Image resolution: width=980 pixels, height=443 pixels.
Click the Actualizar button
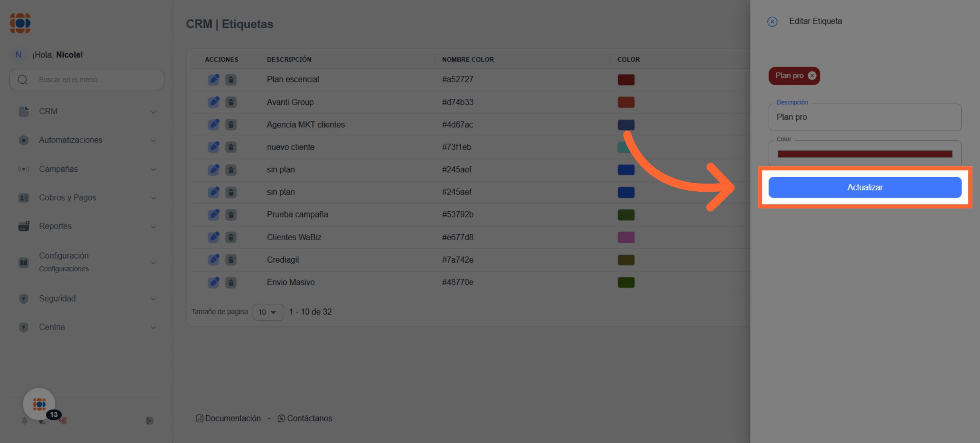coord(864,187)
